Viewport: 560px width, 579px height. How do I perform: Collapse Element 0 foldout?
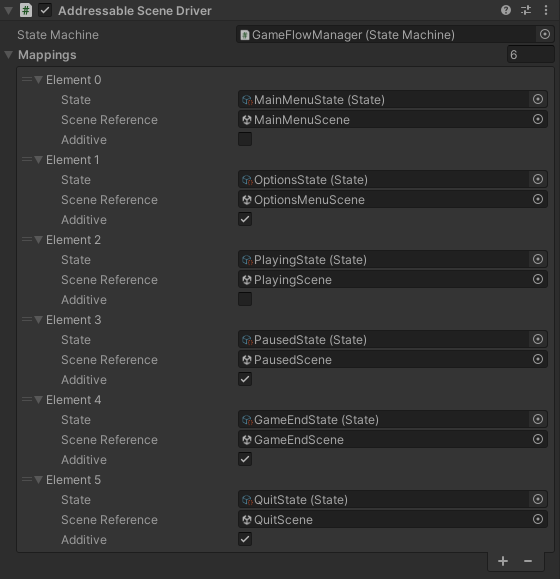pyautogui.click(x=38, y=79)
